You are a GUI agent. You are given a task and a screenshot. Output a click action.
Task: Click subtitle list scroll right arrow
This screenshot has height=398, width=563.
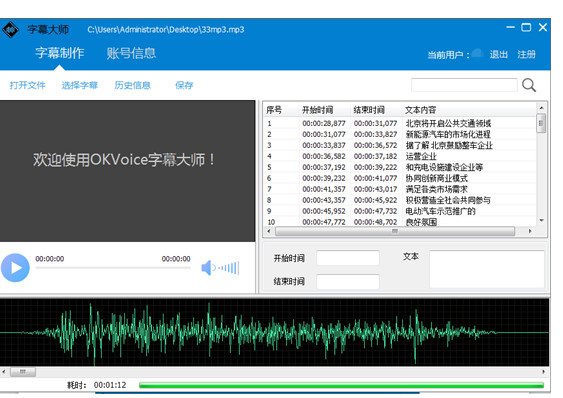tap(530, 231)
